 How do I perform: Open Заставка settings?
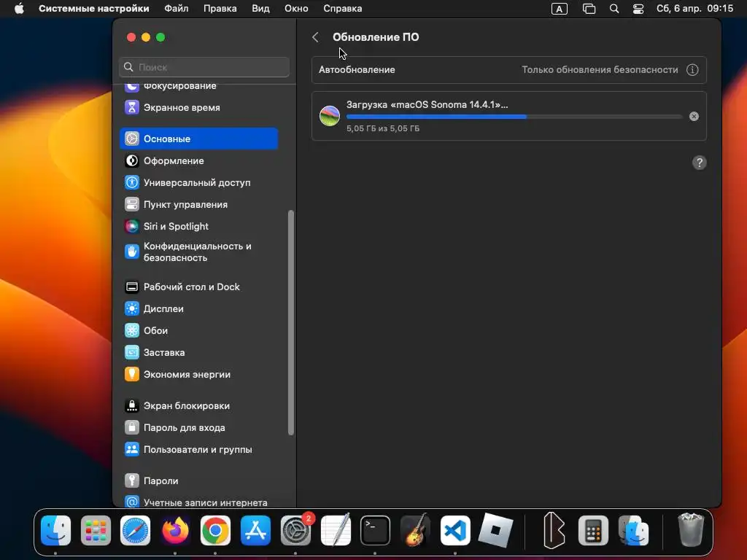tap(198, 352)
